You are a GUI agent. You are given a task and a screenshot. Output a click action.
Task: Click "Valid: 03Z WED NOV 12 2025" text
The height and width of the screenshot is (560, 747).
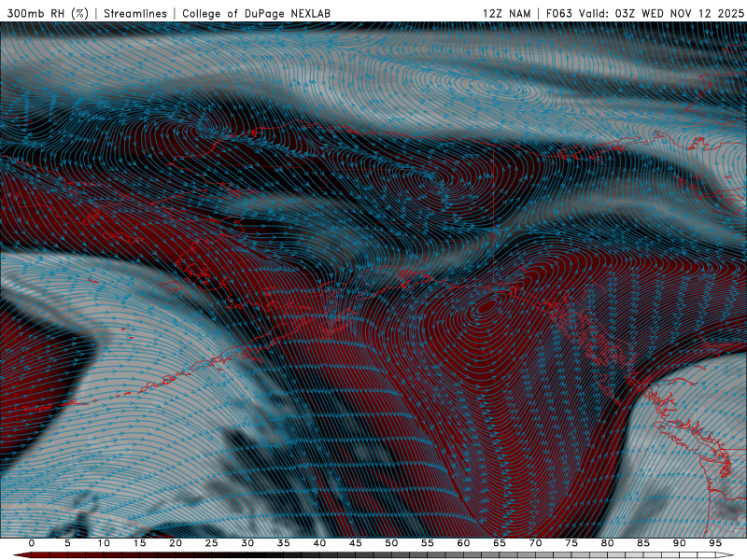pos(661,13)
